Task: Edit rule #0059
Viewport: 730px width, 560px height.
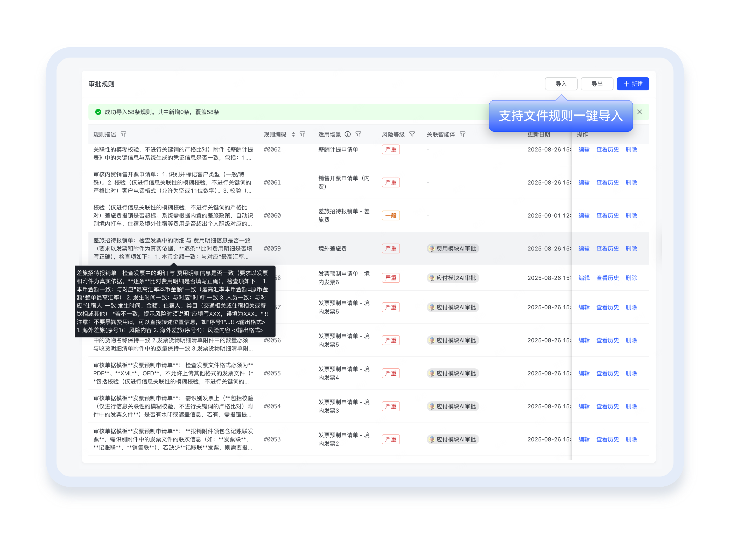Action: [584, 248]
